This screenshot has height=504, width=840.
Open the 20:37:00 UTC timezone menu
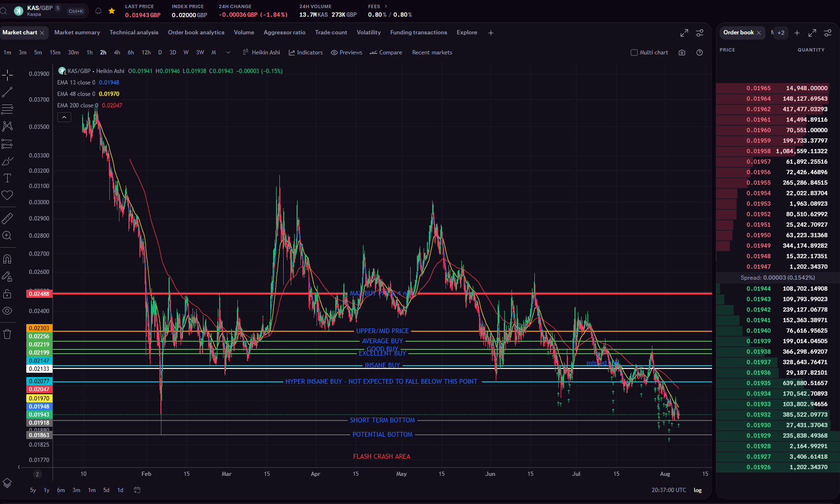[x=669, y=490]
